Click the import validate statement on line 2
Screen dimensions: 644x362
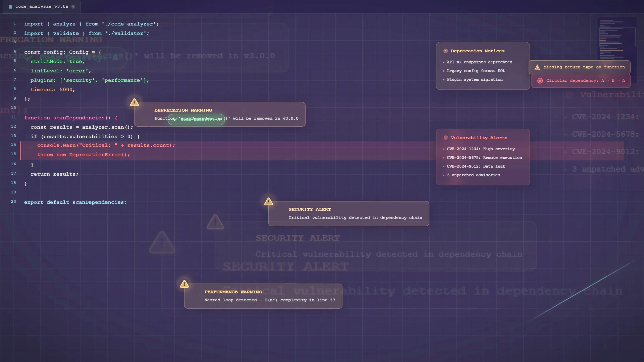[87, 34]
